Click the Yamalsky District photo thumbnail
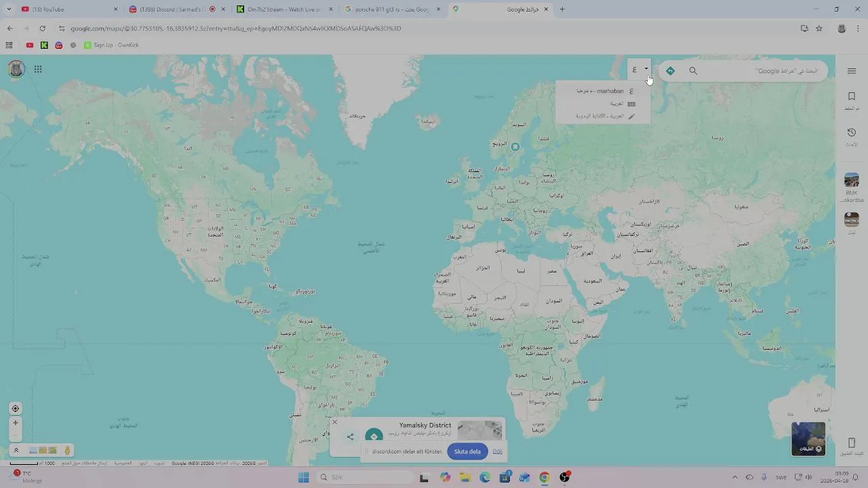868x488 pixels. (480, 430)
